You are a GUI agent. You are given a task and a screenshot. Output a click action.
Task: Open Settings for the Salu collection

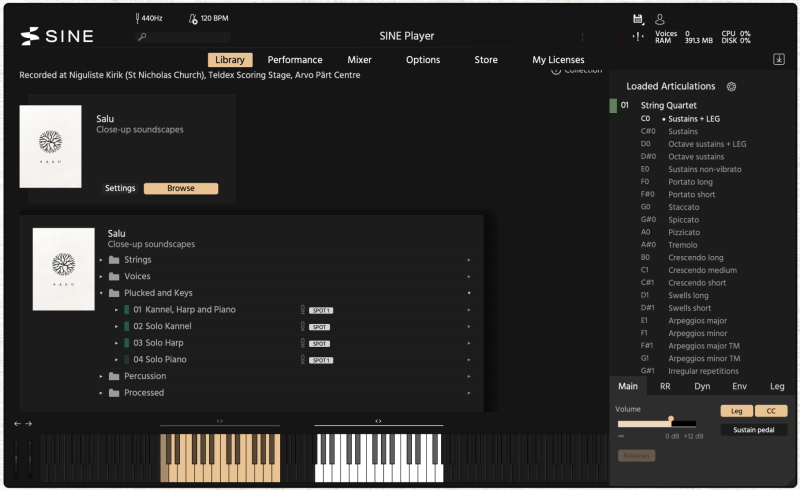tap(120, 188)
